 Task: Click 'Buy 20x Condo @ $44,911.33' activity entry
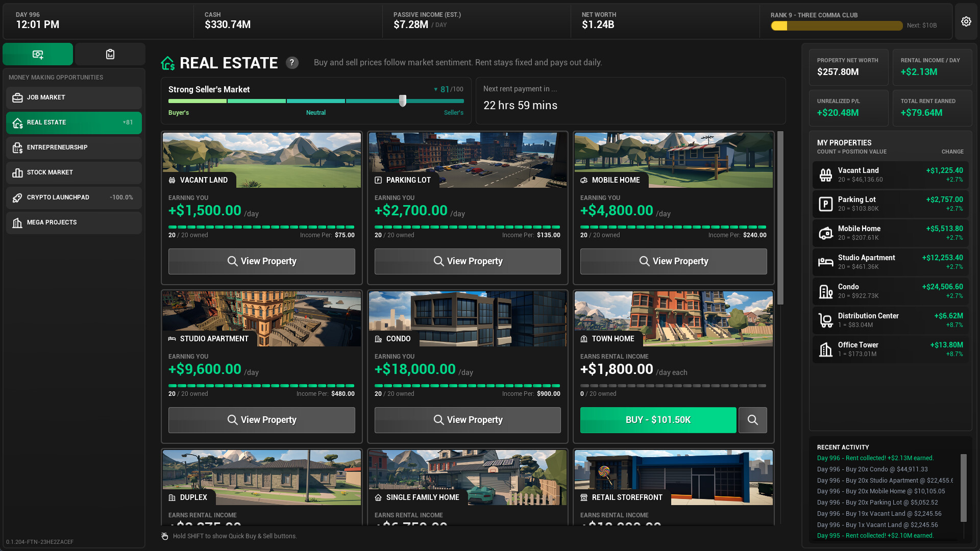click(872, 469)
